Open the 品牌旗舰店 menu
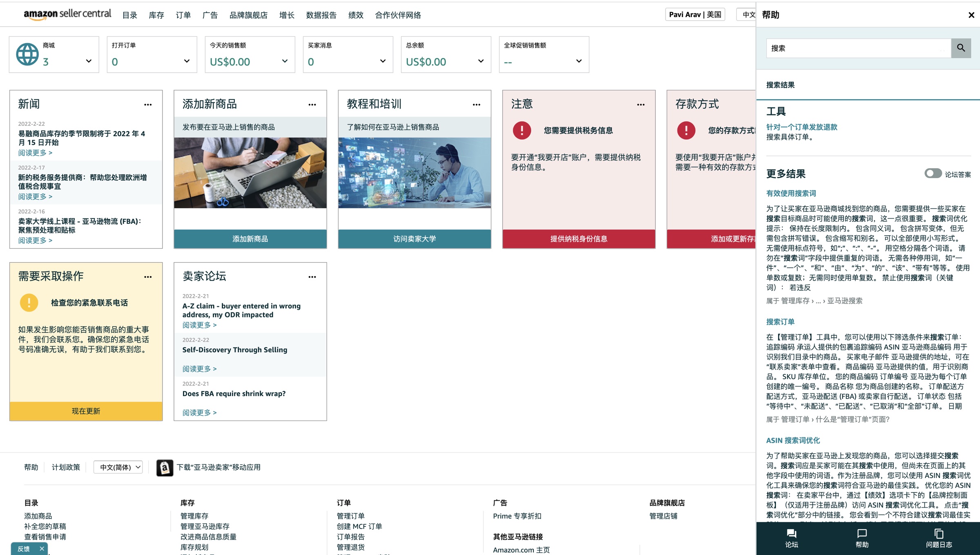Screen dimensions: 980x555 pos(248,15)
